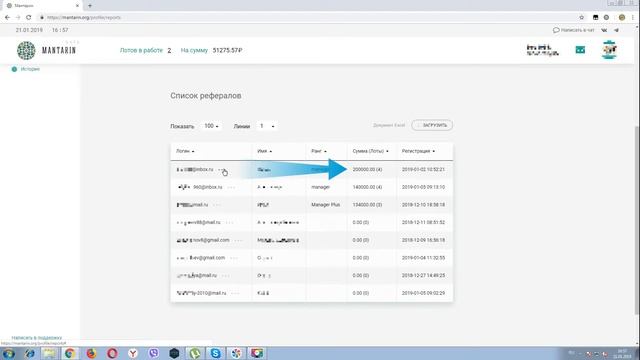
Task: Click the 200000.00 (4) amount cell
Action: point(367,169)
